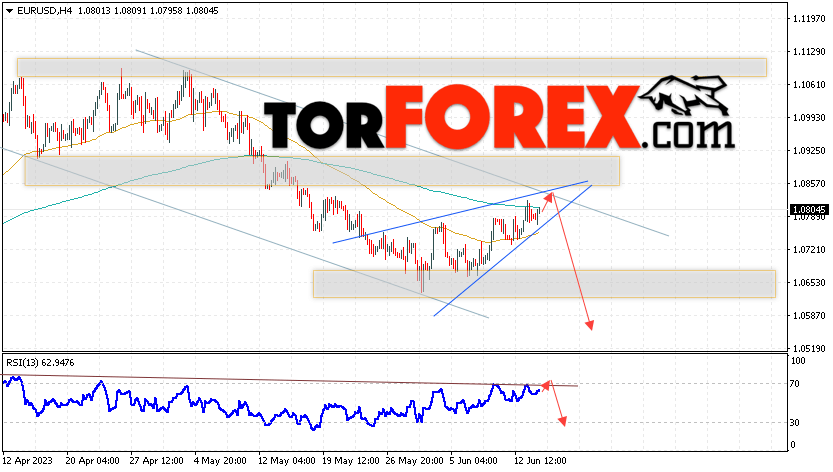Click the 12 Jun 12:00 time label
Screen dimensions: 833x472
coord(540,461)
